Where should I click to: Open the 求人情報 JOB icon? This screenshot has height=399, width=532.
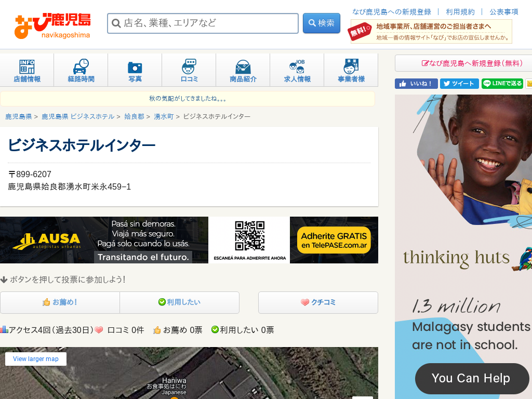coord(297,70)
